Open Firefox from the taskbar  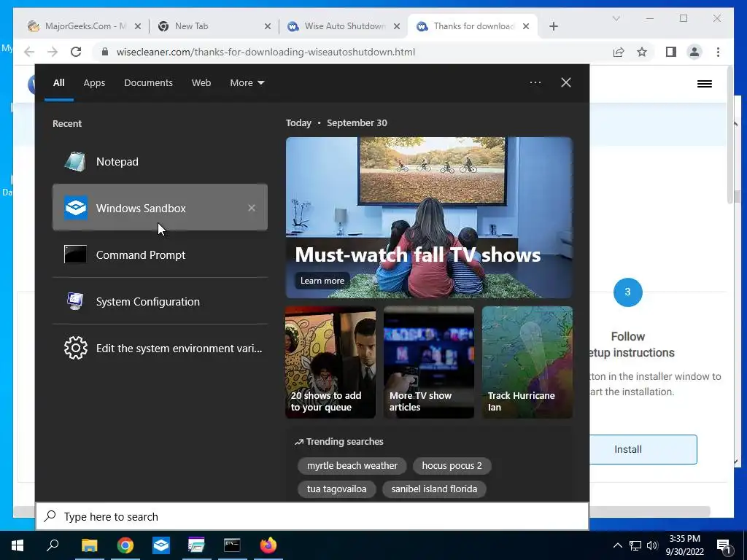click(x=268, y=545)
